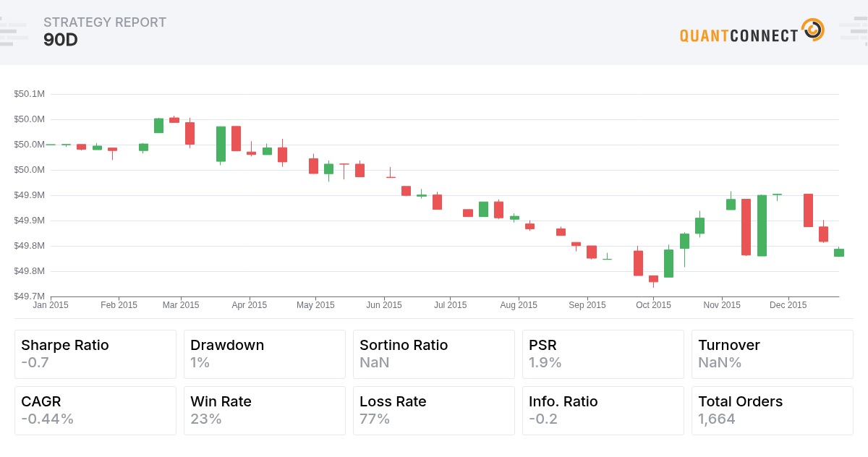Click the Sep 2015 x-axis label
This screenshot has width=868, height=457.
(x=587, y=305)
